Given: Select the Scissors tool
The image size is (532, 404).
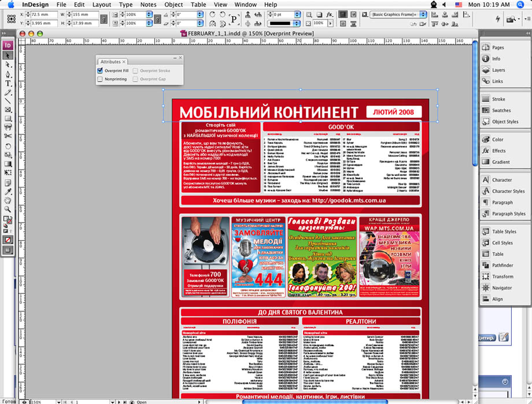Looking at the screenshot, I should pyautogui.click(x=8, y=136).
